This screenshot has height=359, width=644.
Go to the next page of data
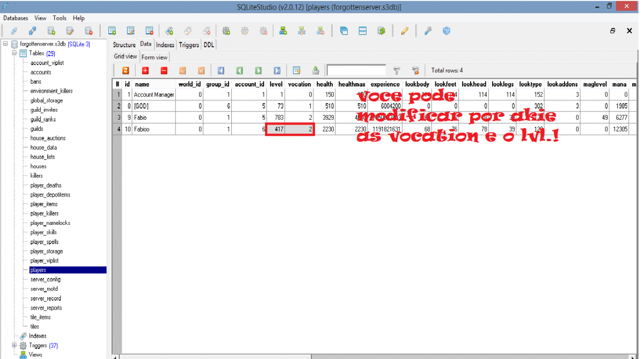click(x=258, y=70)
